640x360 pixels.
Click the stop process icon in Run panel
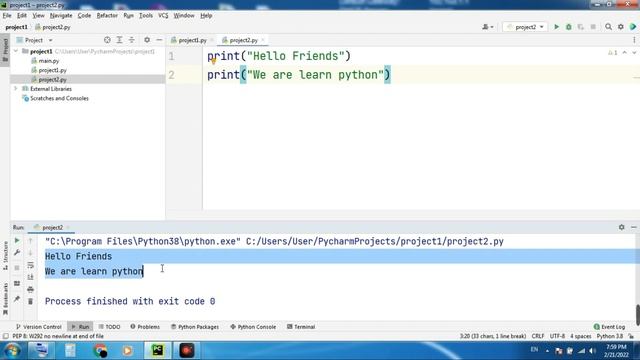tap(17, 268)
